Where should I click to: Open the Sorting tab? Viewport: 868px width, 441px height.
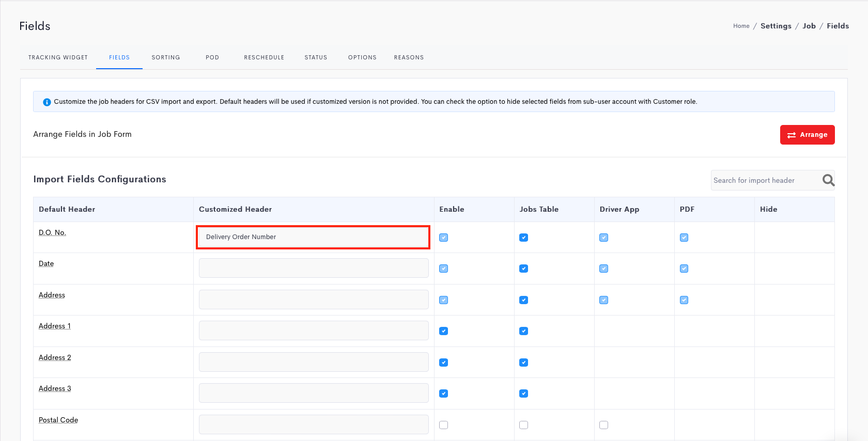pyautogui.click(x=165, y=57)
